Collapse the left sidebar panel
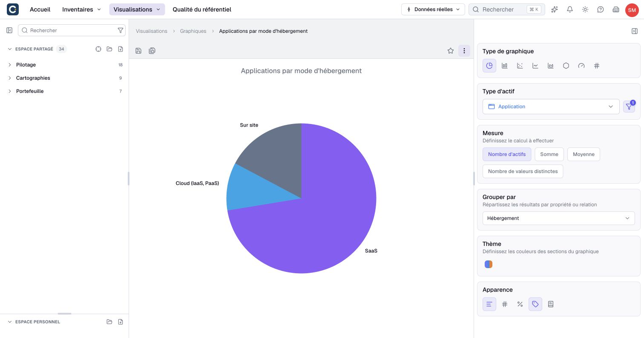644x338 pixels. click(9, 30)
